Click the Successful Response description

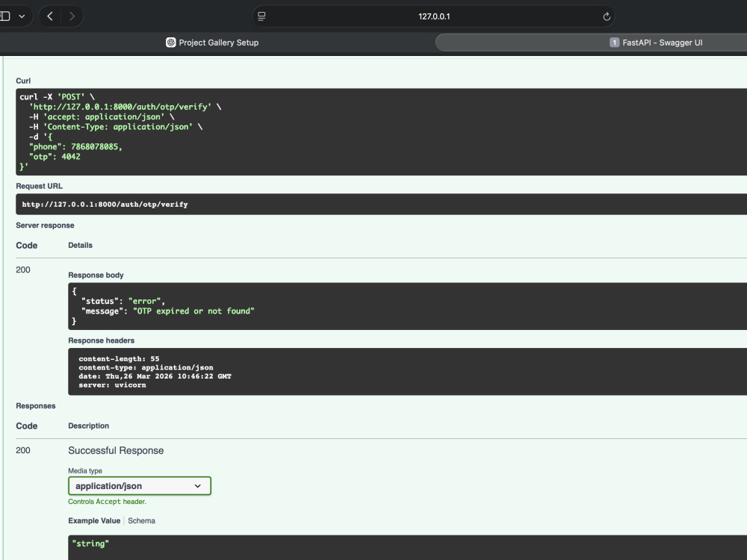tap(116, 450)
